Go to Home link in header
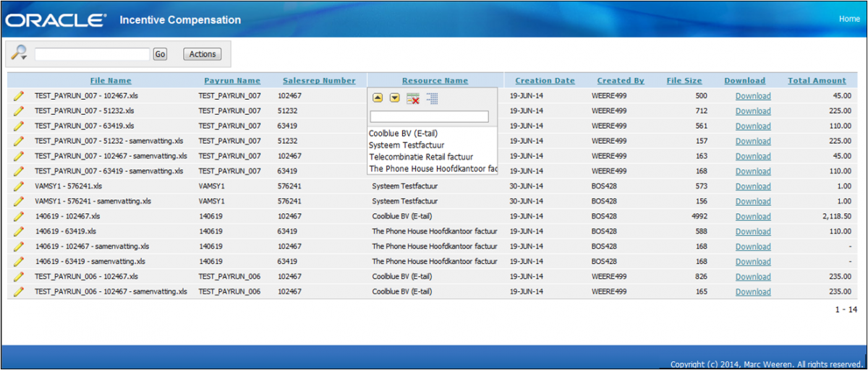Screen dimensions: 868x370 tap(849, 19)
